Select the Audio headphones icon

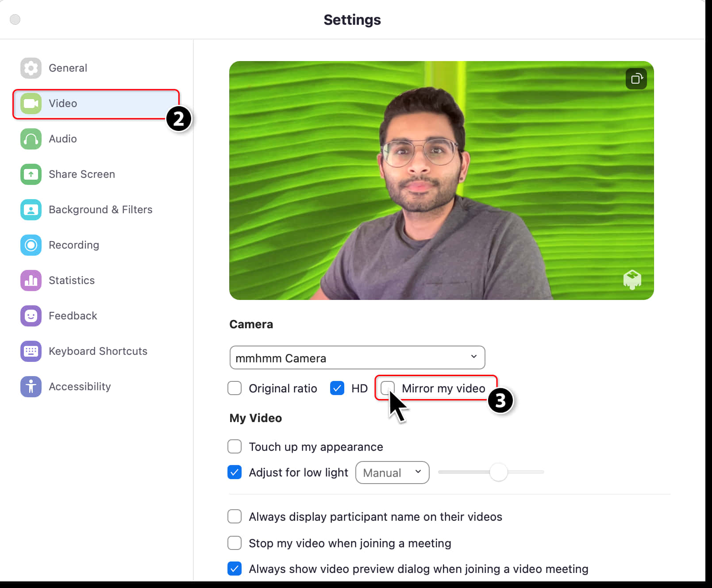(x=31, y=139)
